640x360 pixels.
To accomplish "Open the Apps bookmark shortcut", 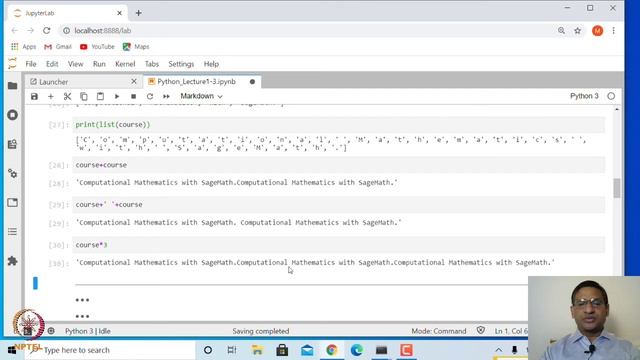I will [x=24, y=47].
